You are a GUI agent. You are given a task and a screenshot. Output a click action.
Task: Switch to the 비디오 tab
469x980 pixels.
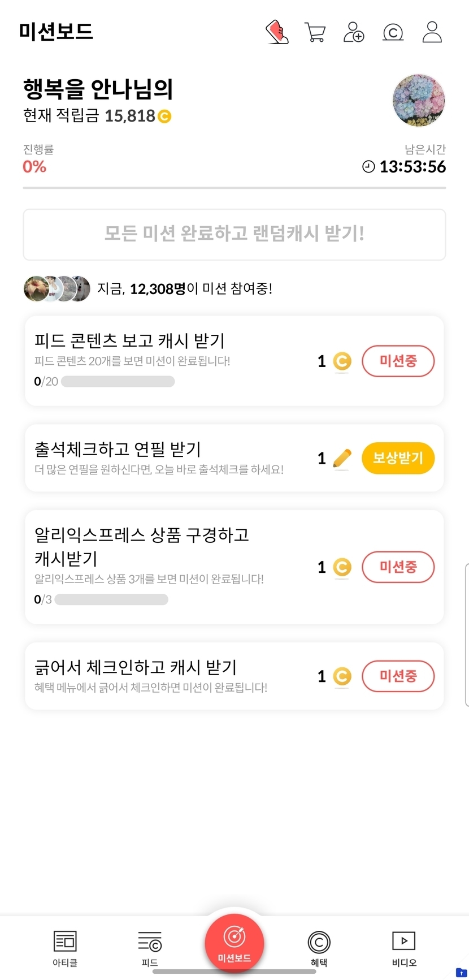coord(404,948)
